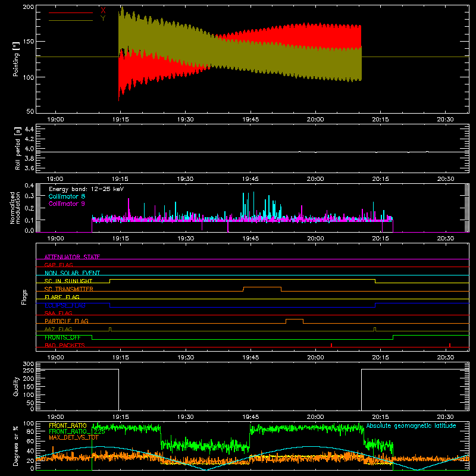The height and width of the screenshot is (476, 476).
Task: Click the GAP_FLAG label
Action: coord(58,265)
